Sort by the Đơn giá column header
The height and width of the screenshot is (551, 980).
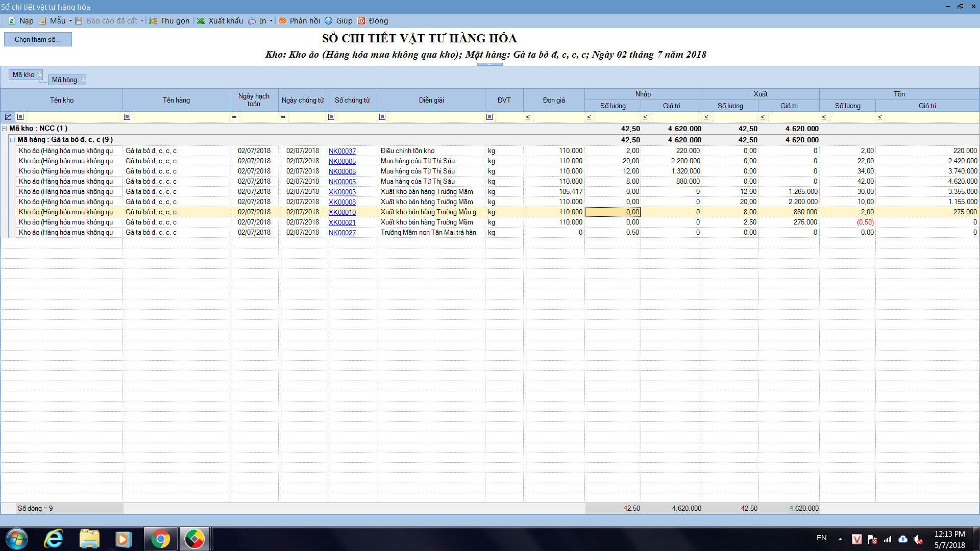click(554, 100)
